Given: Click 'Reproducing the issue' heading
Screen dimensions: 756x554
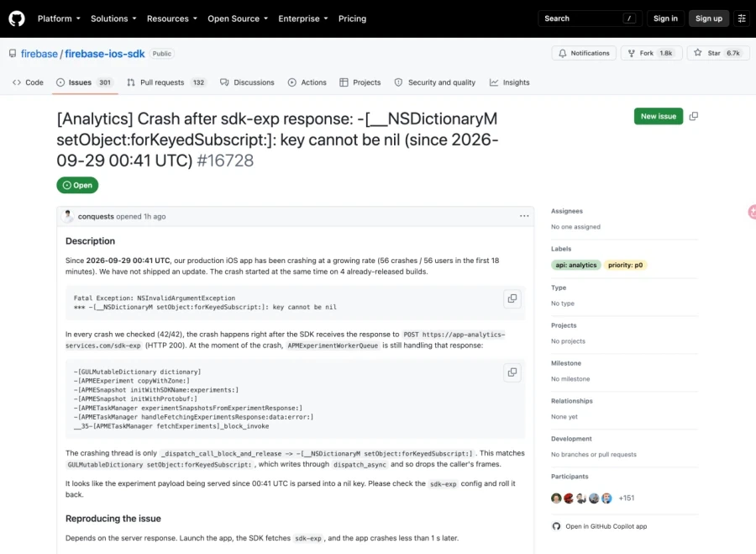Looking at the screenshot, I should [x=113, y=519].
